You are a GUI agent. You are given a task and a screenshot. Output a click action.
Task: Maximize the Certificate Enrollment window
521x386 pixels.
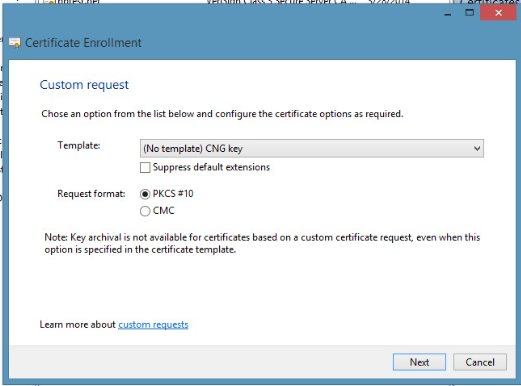click(469, 13)
